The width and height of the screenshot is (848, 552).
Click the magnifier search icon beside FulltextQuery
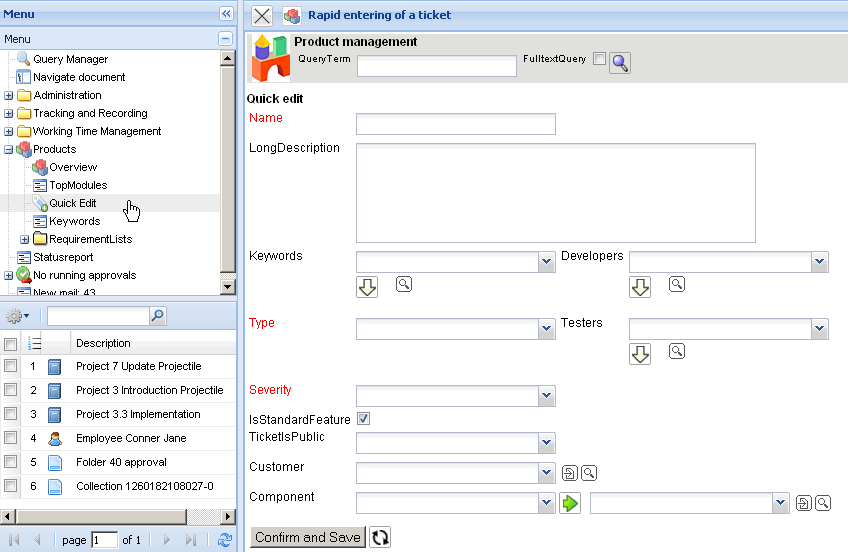click(x=620, y=63)
